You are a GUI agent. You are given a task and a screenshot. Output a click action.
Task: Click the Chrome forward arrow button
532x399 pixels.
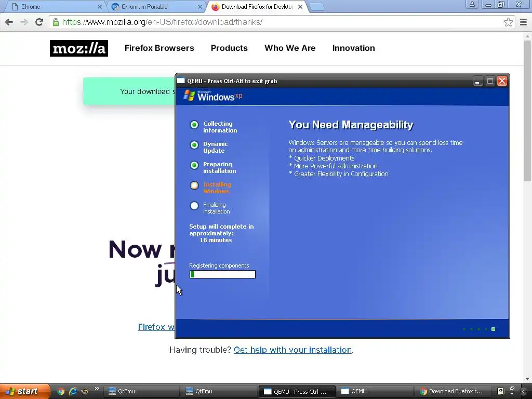24,22
